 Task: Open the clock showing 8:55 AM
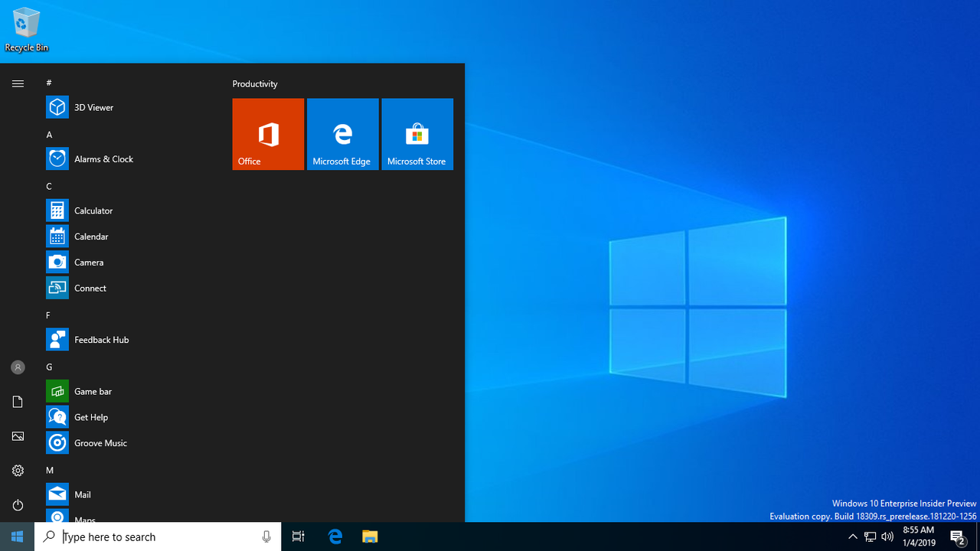[x=918, y=536]
